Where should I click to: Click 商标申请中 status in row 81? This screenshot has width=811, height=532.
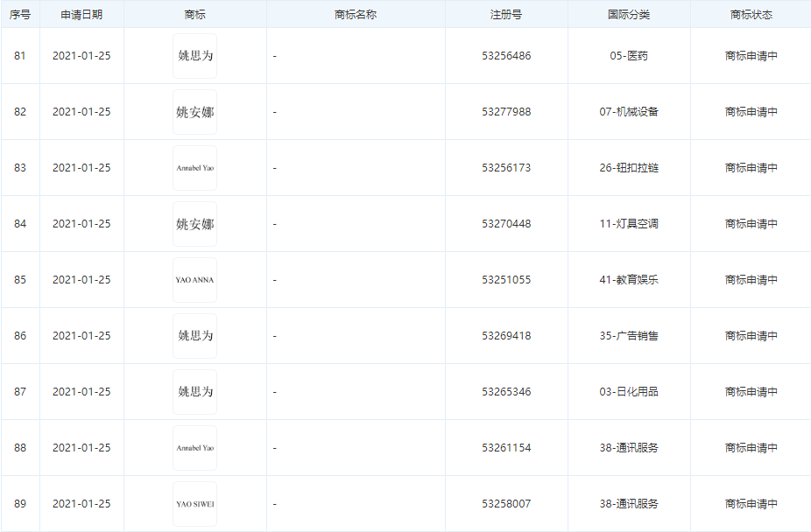751,56
